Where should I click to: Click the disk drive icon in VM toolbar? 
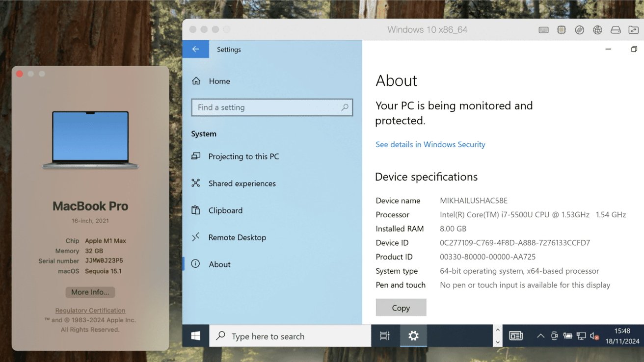tap(616, 30)
